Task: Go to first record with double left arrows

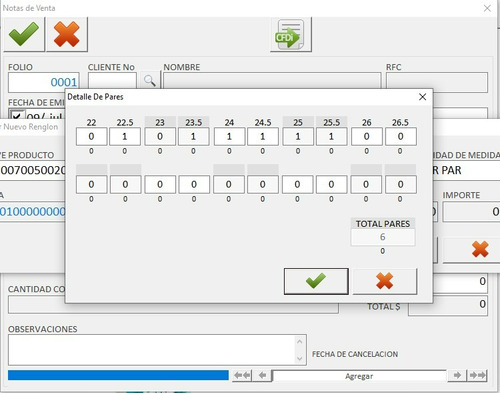Action: [x=242, y=376]
